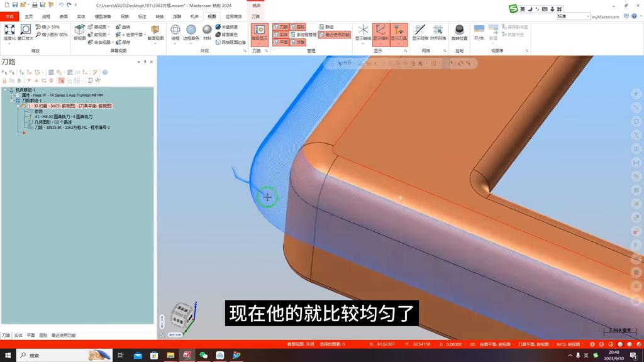Select the 边框着色 shading icon
The width and height of the screenshot is (644, 362).
click(191, 30)
